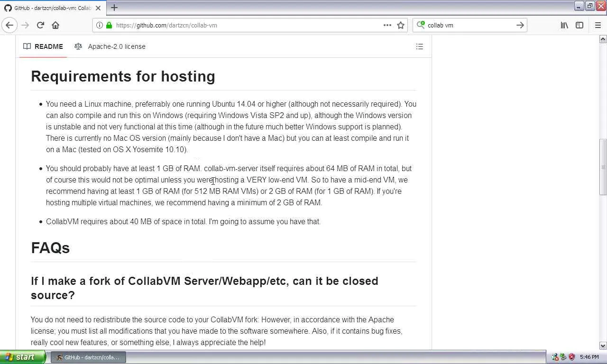The height and width of the screenshot is (364, 607).
Task: Switch to the Apache-2.0 license tab
Action: click(x=110, y=46)
